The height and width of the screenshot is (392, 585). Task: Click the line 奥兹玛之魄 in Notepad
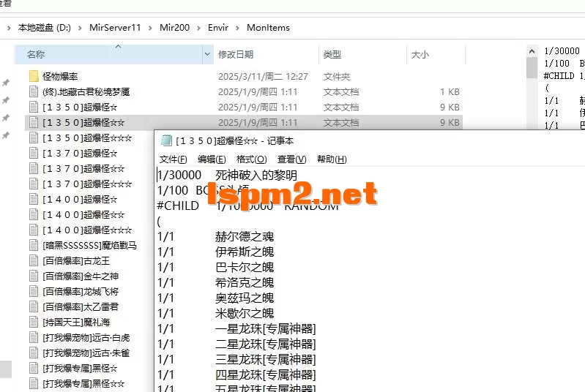coord(245,298)
